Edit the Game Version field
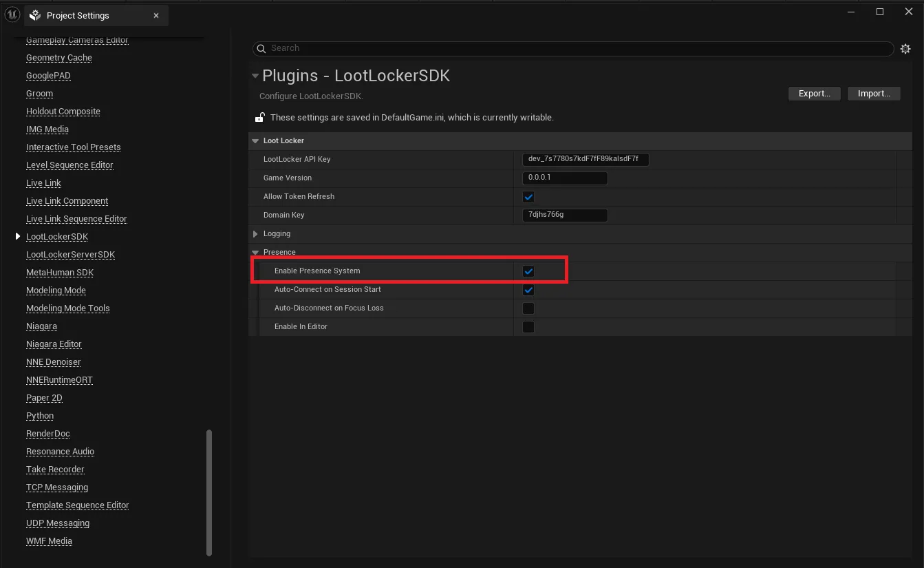 tap(565, 178)
